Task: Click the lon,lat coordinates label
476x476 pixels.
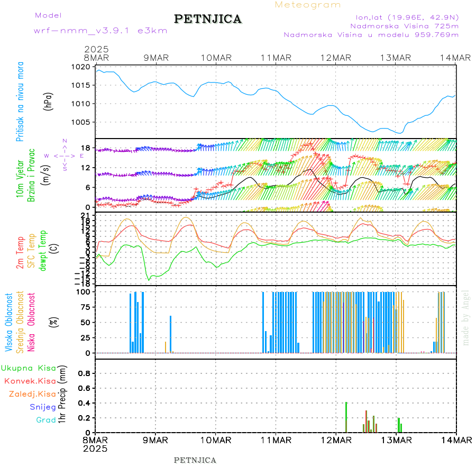Action: pyautogui.click(x=406, y=16)
